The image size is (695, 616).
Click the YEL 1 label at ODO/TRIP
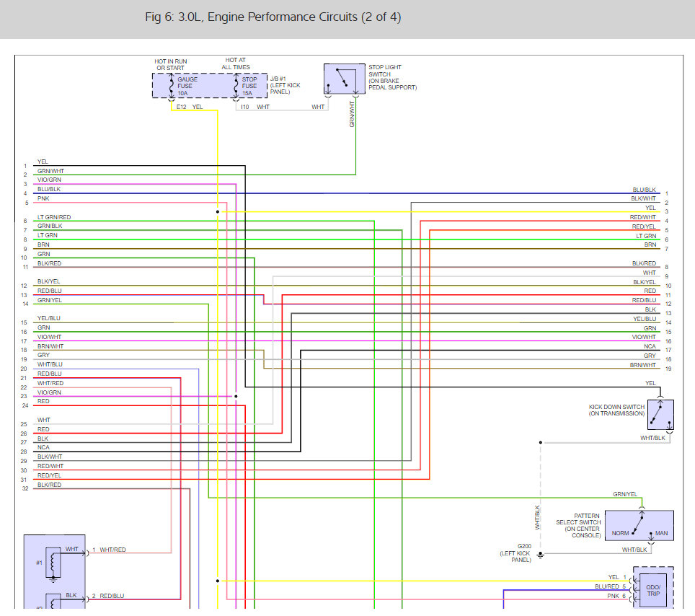(617, 577)
